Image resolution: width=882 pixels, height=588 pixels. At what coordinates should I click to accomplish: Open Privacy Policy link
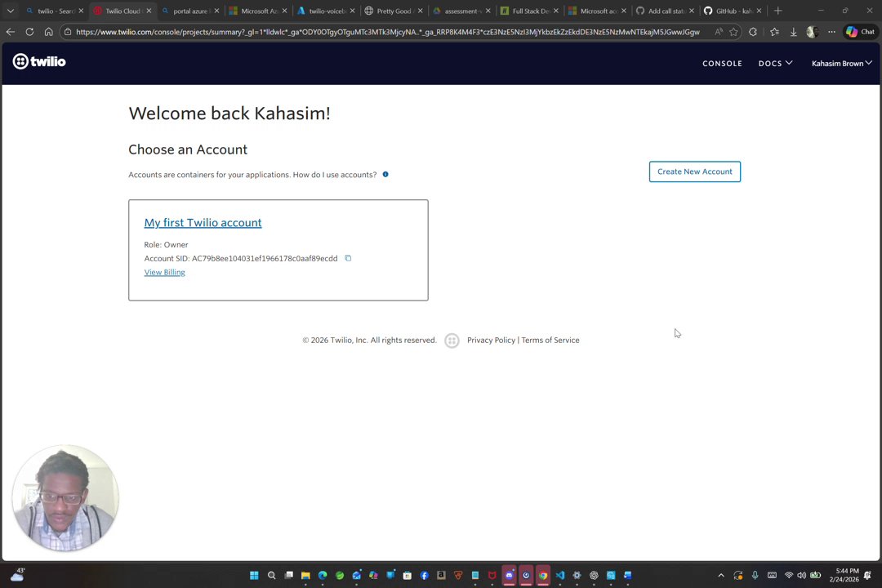(x=491, y=340)
